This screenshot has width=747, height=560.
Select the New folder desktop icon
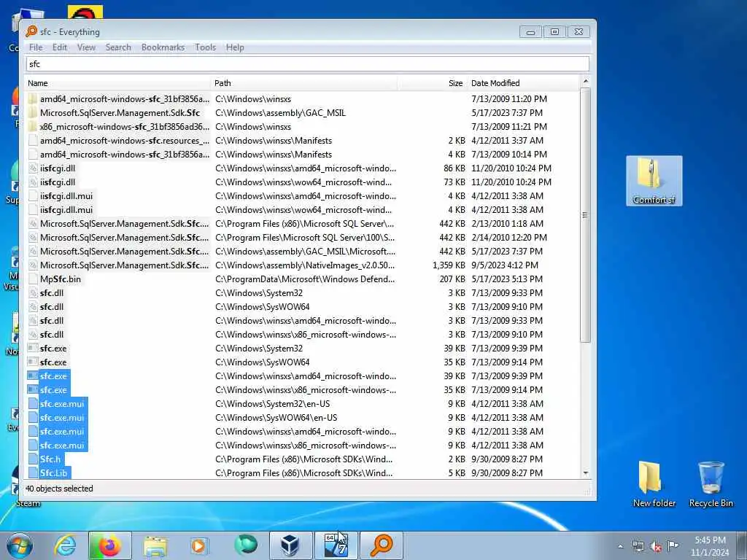[654, 483]
